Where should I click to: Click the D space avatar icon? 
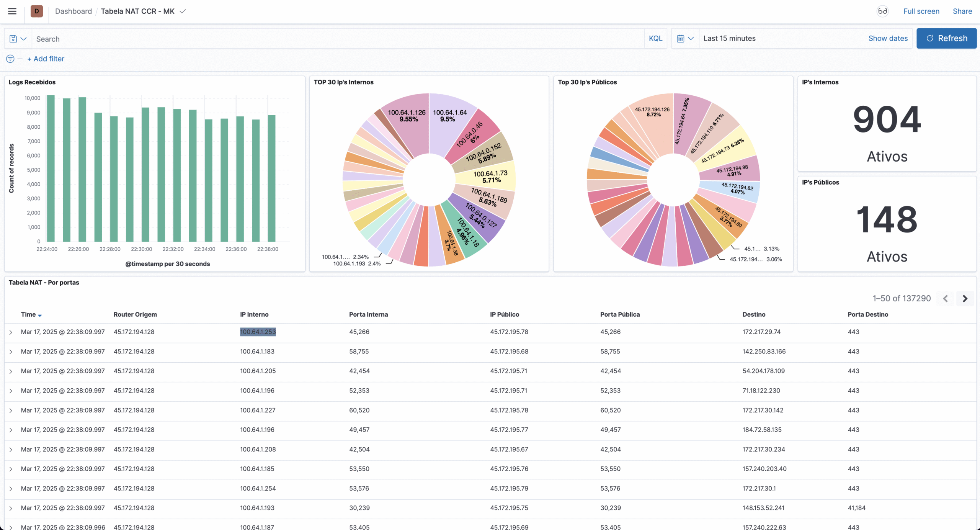click(37, 11)
